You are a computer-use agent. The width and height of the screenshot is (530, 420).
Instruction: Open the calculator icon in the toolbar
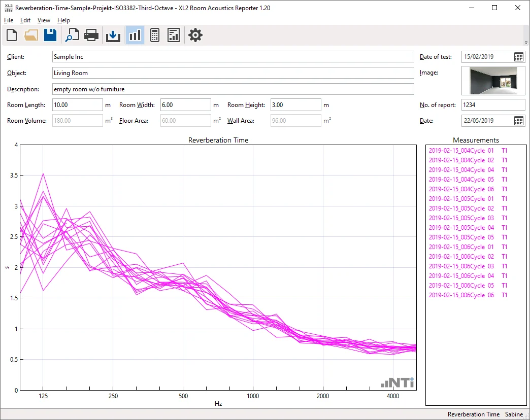[x=155, y=35]
